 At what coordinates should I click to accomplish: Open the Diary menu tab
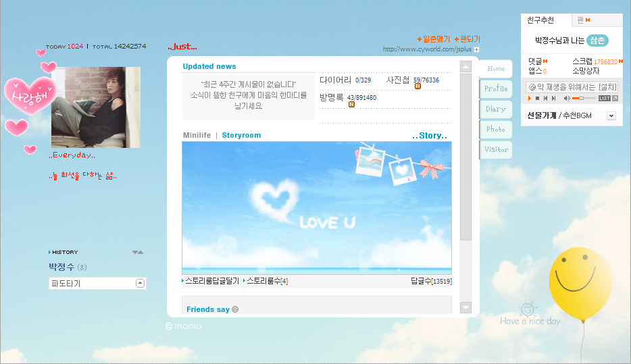[496, 109]
